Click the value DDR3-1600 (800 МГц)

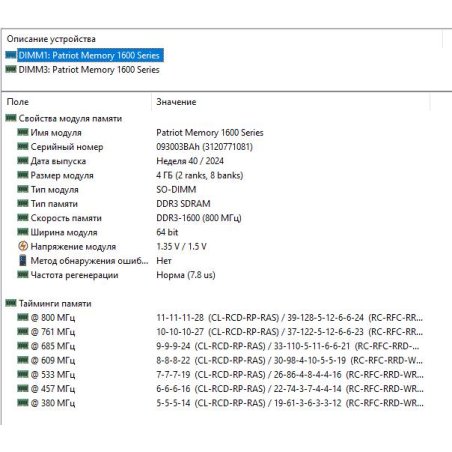199,218
